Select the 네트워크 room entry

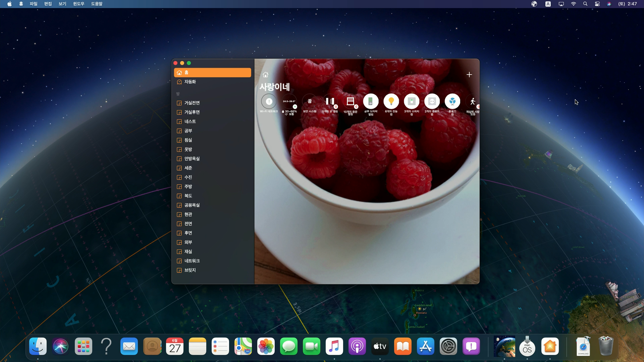click(x=192, y=261)
